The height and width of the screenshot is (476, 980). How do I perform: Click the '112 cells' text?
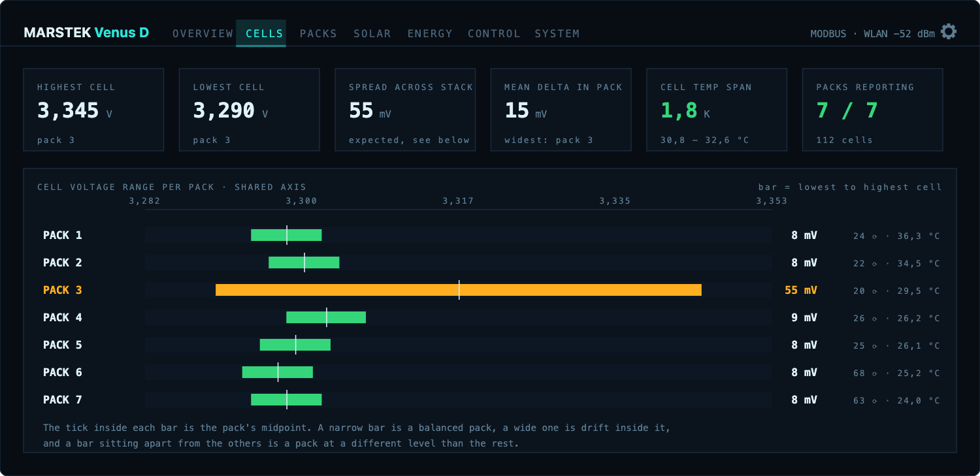pyautogui.click(x=845, y=140)
